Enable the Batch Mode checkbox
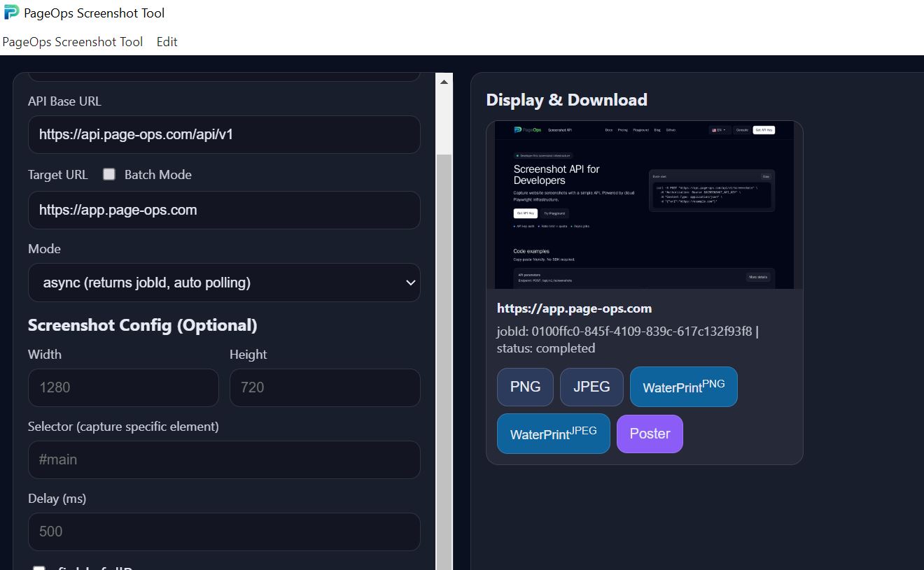Screen dimensions: 924x570 (108, 175)
